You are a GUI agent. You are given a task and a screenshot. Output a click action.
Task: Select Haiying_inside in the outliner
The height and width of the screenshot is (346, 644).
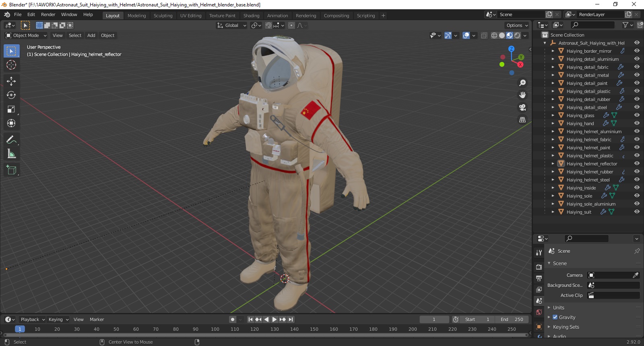click(x=581, y=188)
